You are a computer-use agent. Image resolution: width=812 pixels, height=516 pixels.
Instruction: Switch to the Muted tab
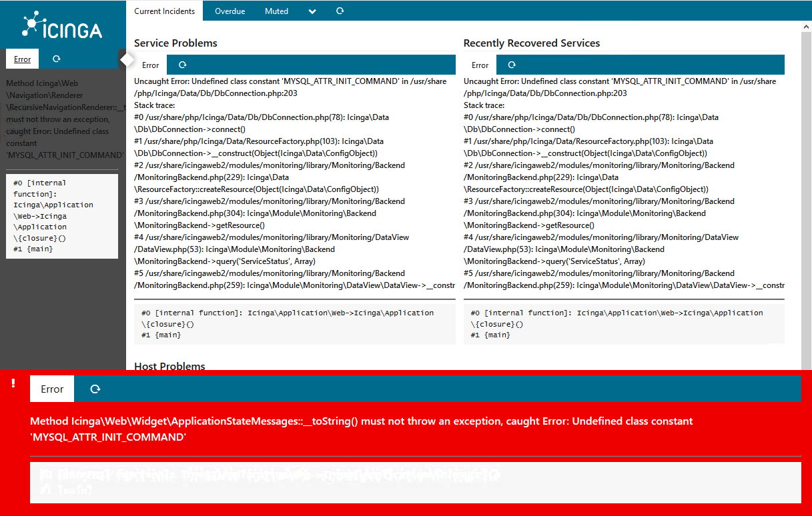point(276,11)
